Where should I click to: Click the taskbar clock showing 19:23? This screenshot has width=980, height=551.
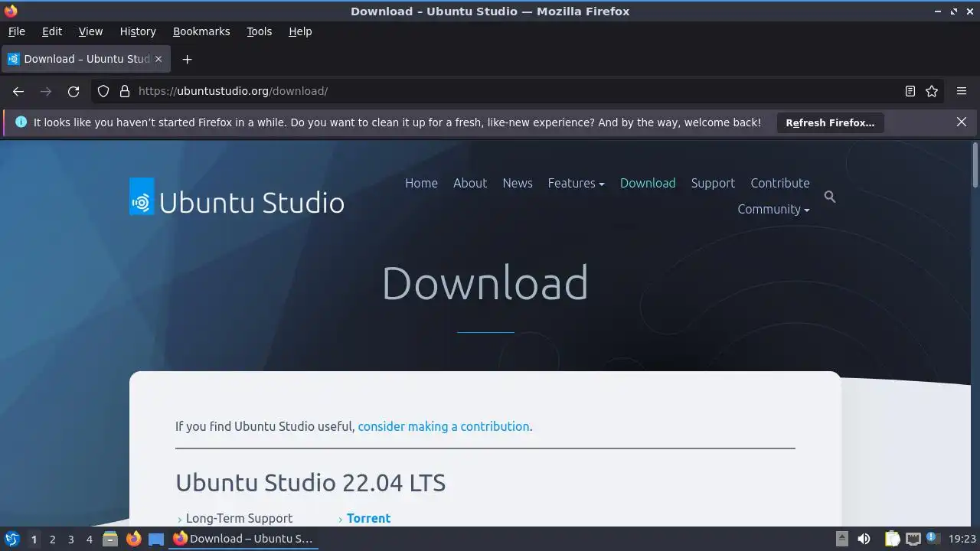(x=962, y=539)
